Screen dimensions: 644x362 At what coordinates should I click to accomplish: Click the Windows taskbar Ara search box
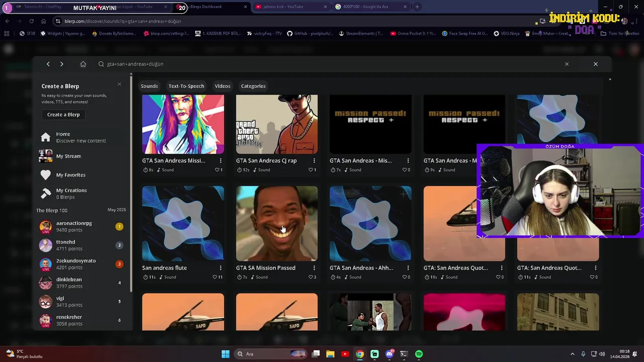tap(271, 354)
